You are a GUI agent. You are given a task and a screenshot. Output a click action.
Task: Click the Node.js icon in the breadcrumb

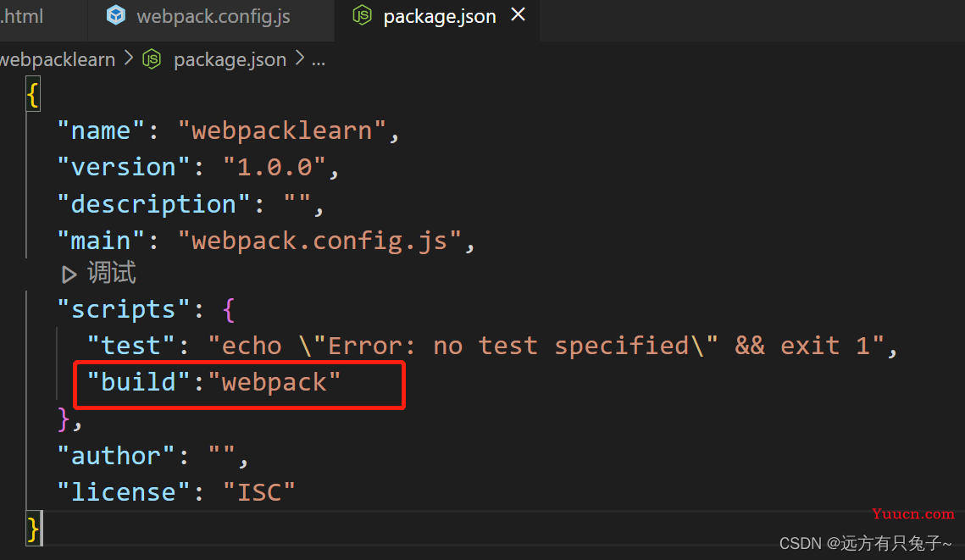(152, 59)
